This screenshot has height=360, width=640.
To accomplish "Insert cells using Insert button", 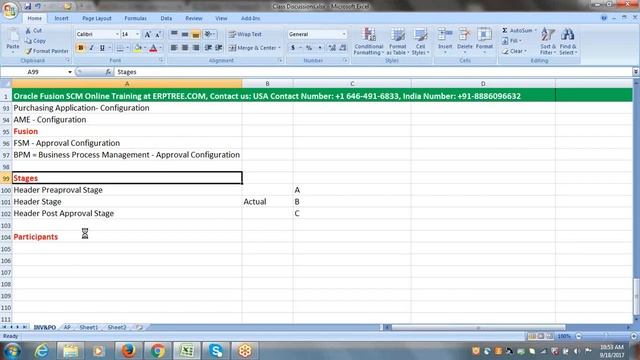I will (445, 41).
